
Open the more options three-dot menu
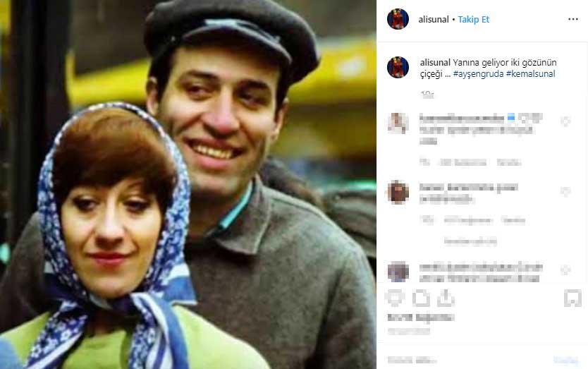[x=572, y=19]
